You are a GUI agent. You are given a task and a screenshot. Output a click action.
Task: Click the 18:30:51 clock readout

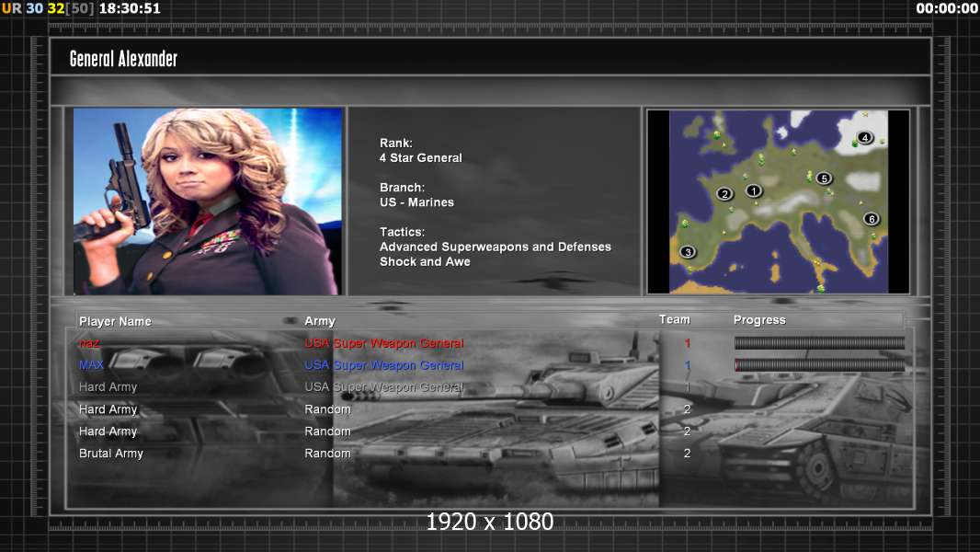click(x=130, y=9)
